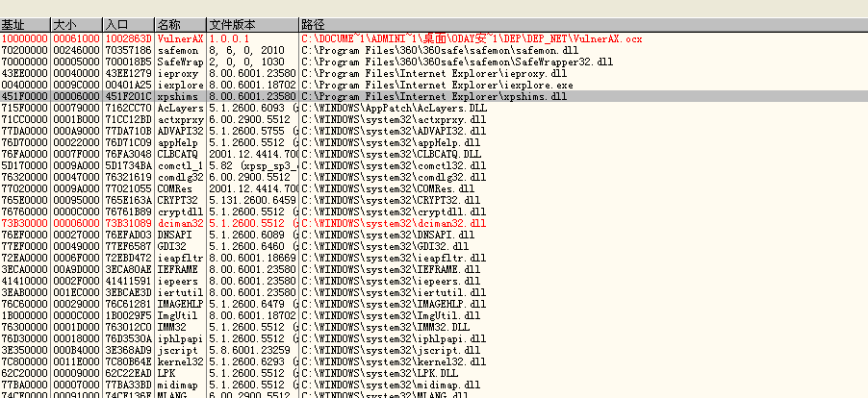Click the 大小 column header
This screenshot has width=868, height=398.
pos(75,22)
